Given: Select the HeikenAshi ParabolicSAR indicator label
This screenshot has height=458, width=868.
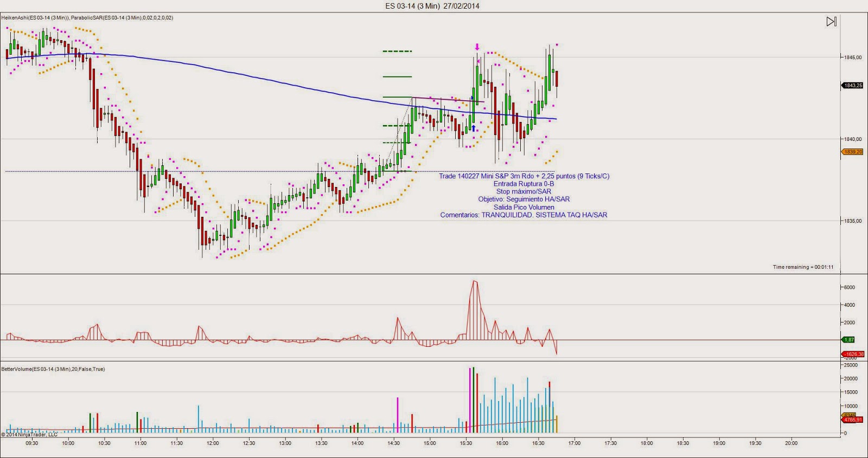Looking at the screenshot, I should [x=87, y=18].
